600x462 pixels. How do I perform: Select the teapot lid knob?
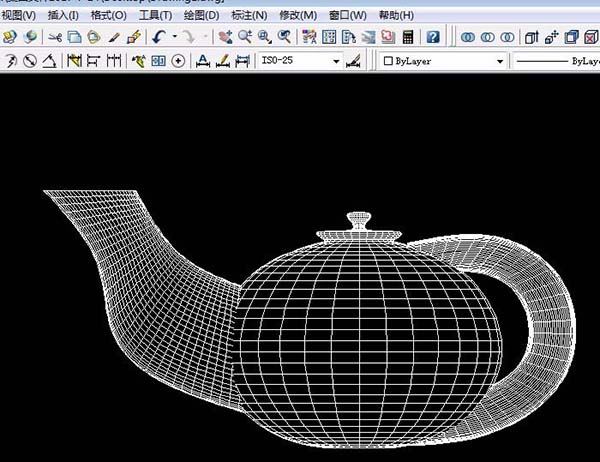coord(359,221)
